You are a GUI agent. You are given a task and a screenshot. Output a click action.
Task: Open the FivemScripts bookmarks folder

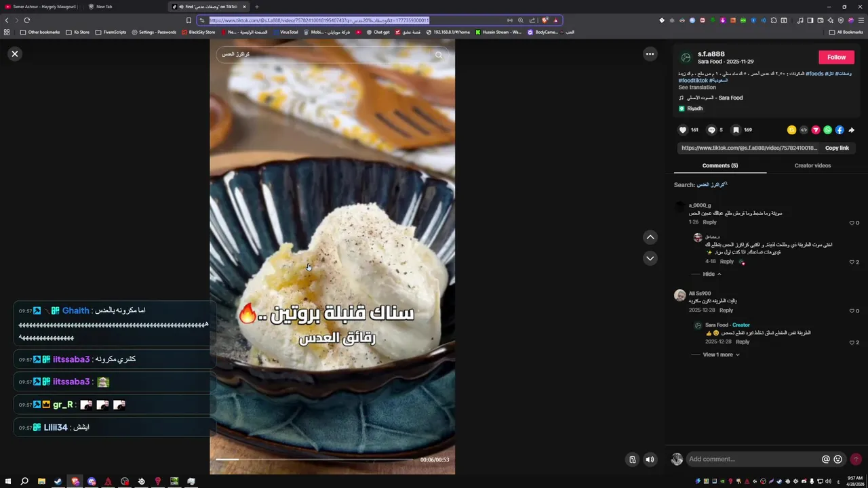[111, 32]
